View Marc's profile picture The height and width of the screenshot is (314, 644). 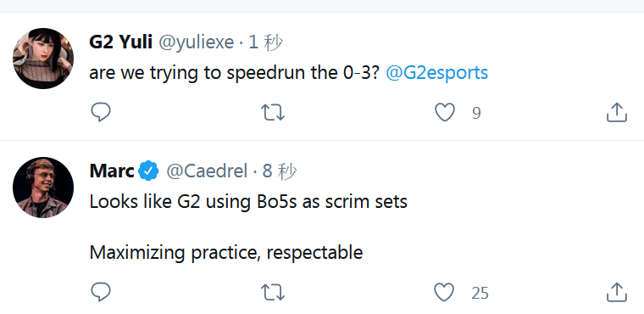(43, 188)
